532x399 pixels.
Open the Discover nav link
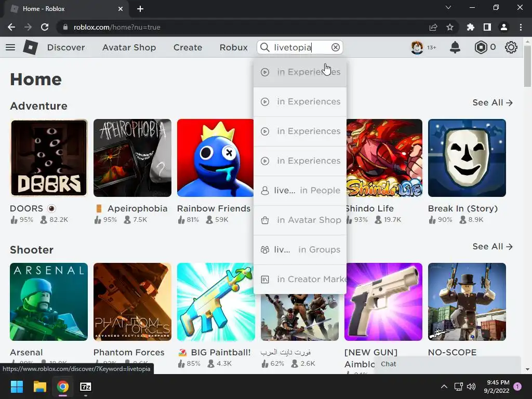pyautogui.click(x=66, y=47)
